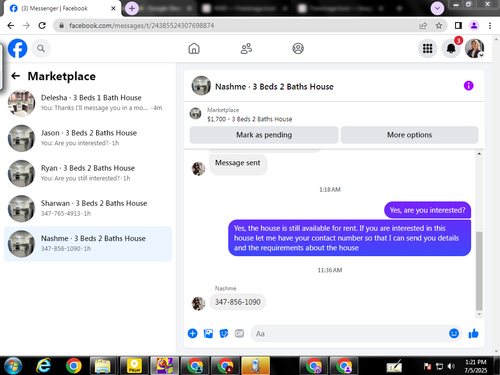Open the tab search dropdown chevron
This screenshot has width=500, height=375.
pos(437,8)
